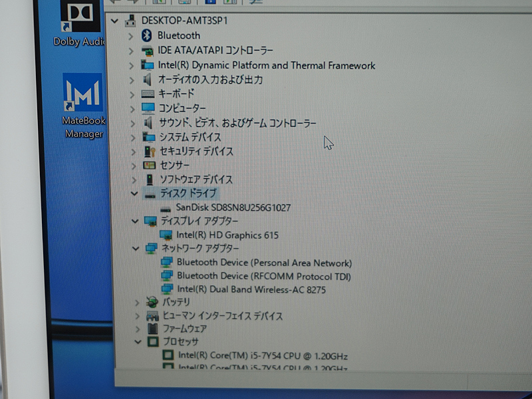
Task: Select the センサー label
Action: pos(174,165)
